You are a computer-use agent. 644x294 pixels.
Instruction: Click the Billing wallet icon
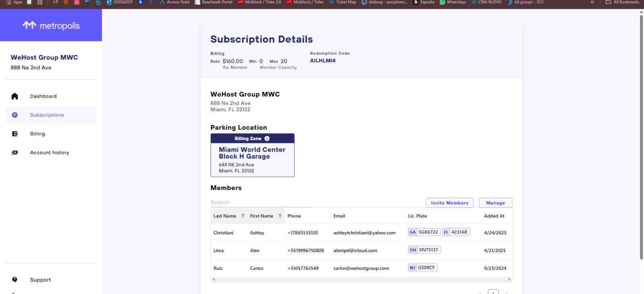[x=15, y=134]
